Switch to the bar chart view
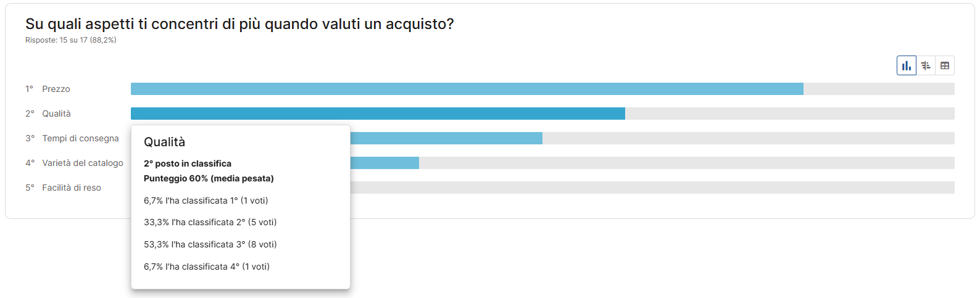980x298 pixels. point(907,65)
